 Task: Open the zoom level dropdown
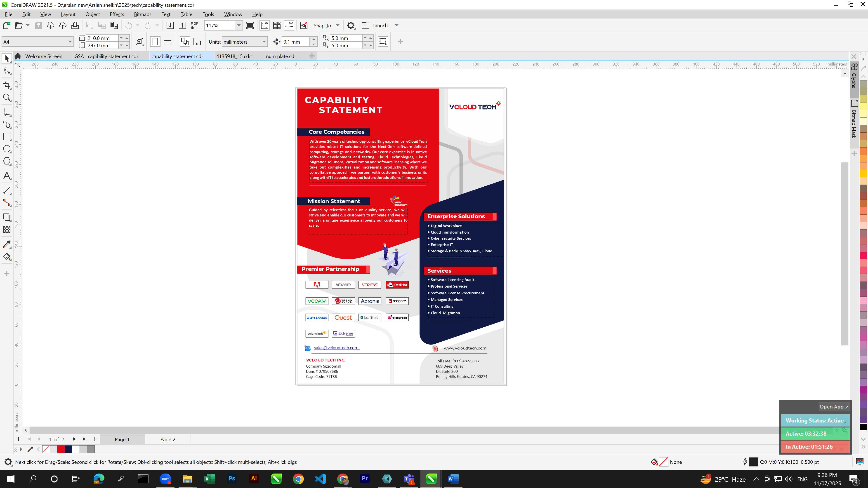238,25
